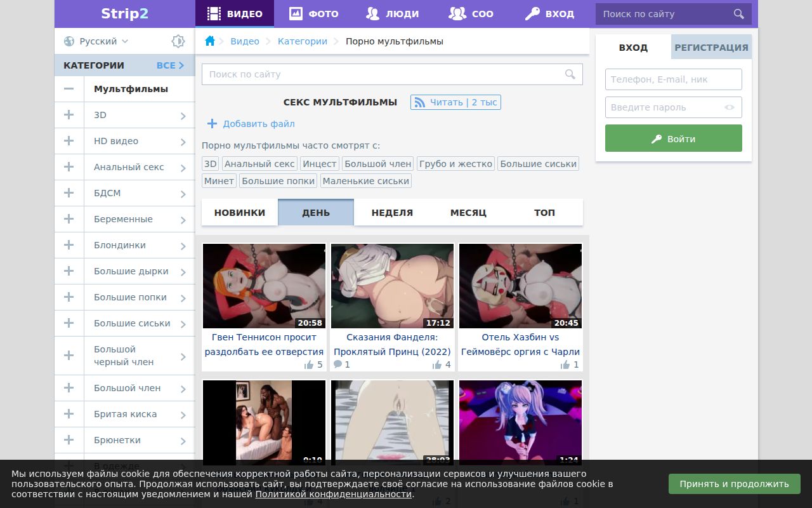Click ВХОД in the top navigation bar
The image size is (812, 508).
coord(550,13)
